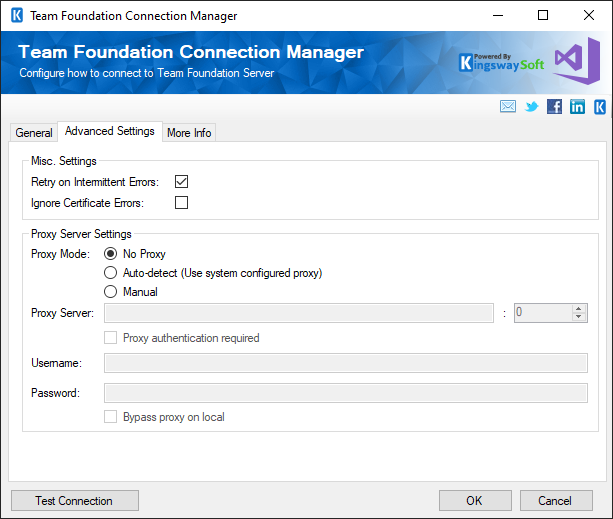Enable Ignore Certificate Errors checkbox
Image resolution: width=613 pixels, height=519 pixels.
[x=181, y=202]
